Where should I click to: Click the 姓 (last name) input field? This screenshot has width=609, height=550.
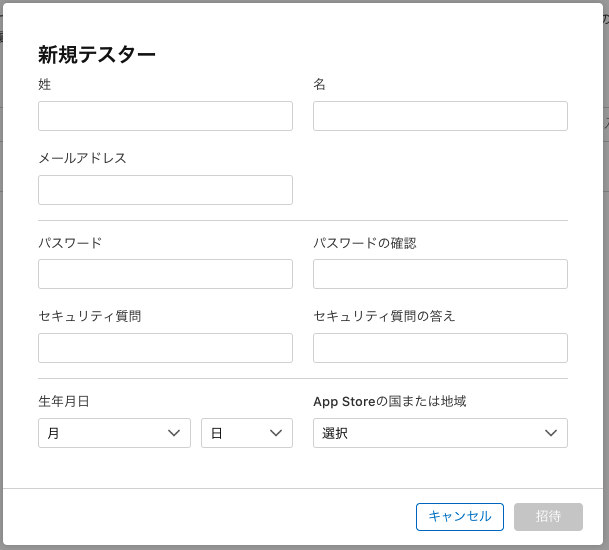point(165,116)
